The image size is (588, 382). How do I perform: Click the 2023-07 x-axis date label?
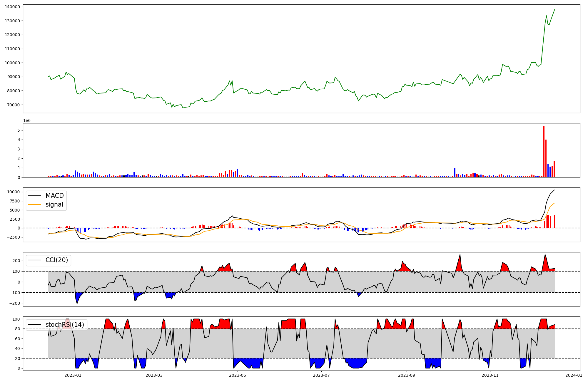point(321,375)
